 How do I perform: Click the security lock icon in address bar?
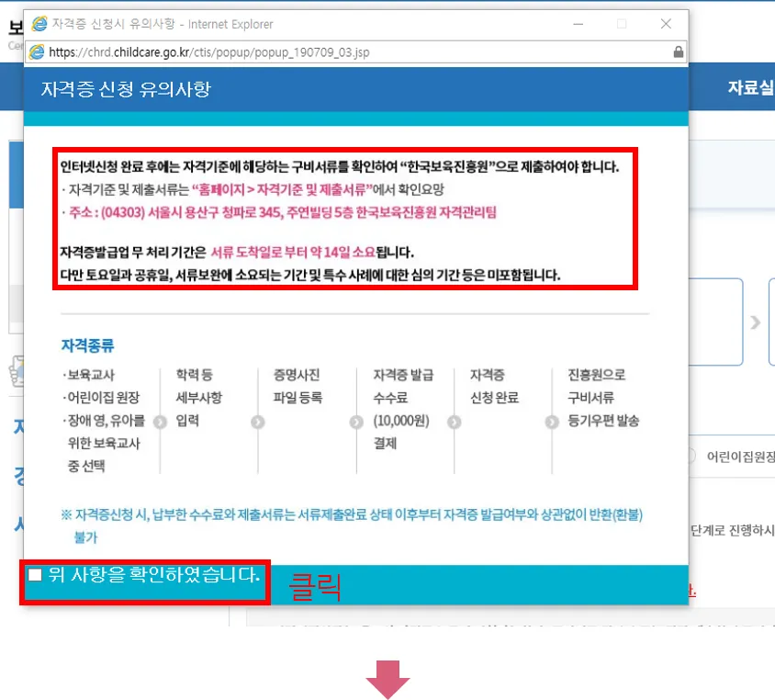pos(679,52)
